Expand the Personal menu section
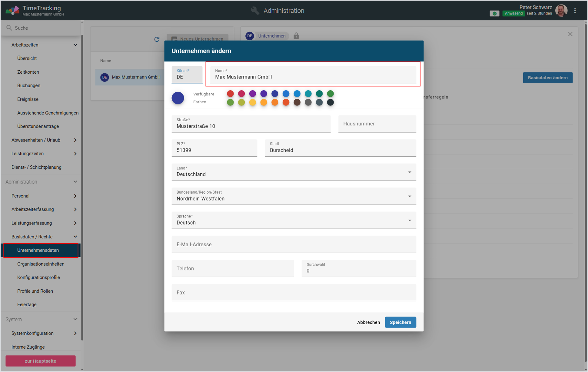This screenshot has height=372, width=588. [75, 196]
